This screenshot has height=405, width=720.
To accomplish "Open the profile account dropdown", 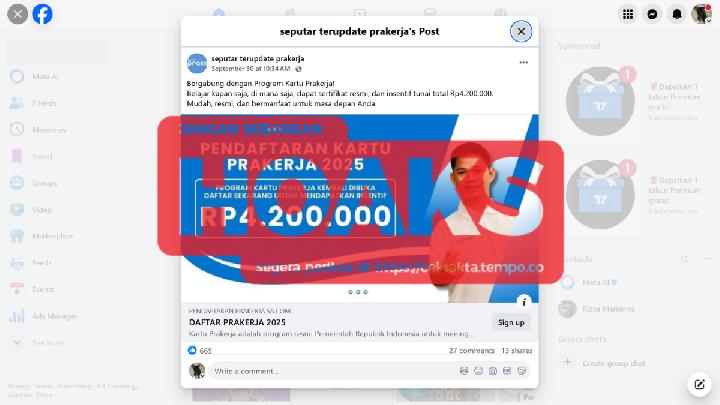I will coord(701,14).
